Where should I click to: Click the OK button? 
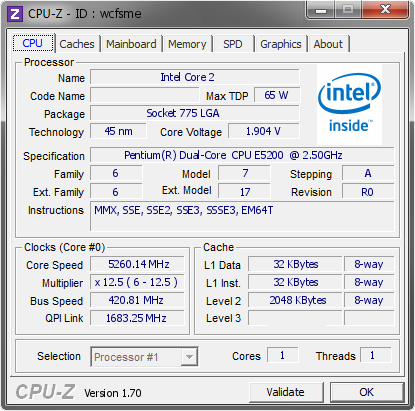(x=367, y=392)
